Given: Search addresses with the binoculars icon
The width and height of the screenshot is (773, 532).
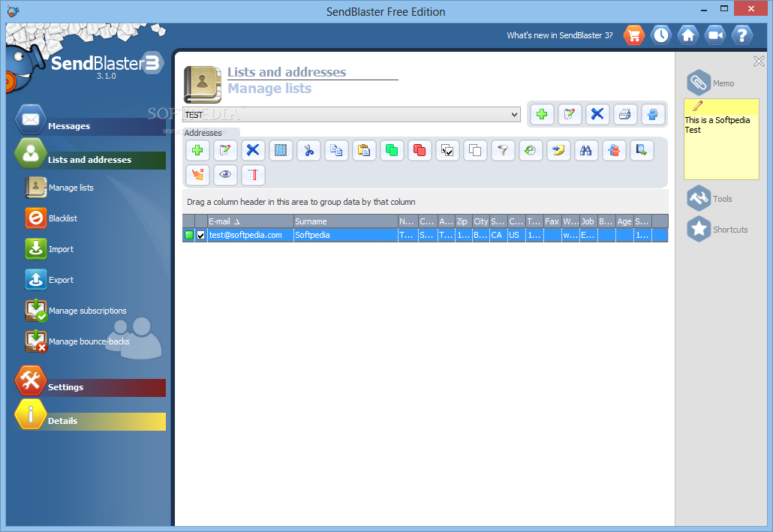Looking at the screenshot, I should coord(585,150).
